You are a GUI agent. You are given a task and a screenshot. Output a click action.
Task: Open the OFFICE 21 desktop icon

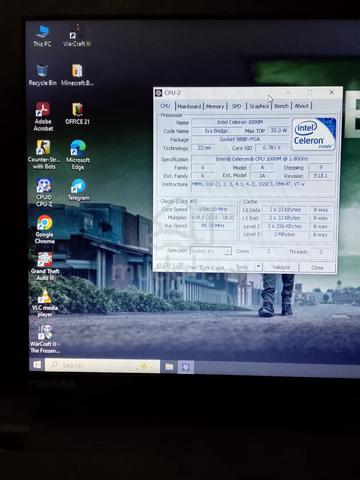coord(77,113)
